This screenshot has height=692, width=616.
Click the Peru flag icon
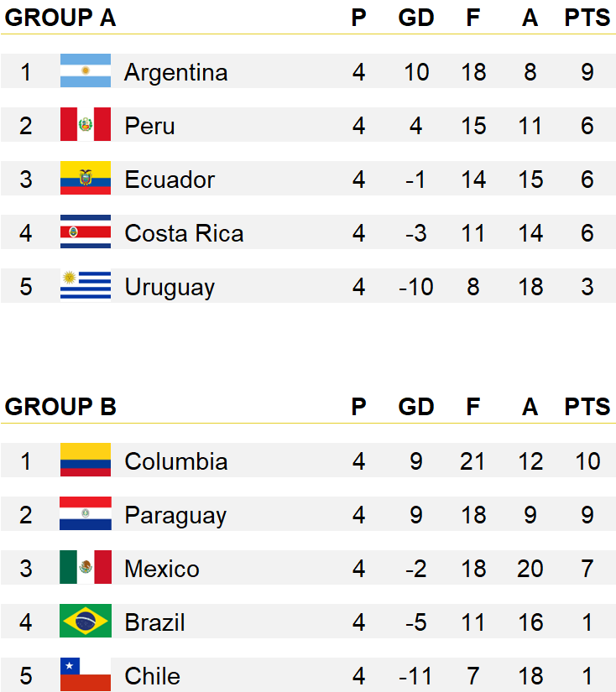86,124
